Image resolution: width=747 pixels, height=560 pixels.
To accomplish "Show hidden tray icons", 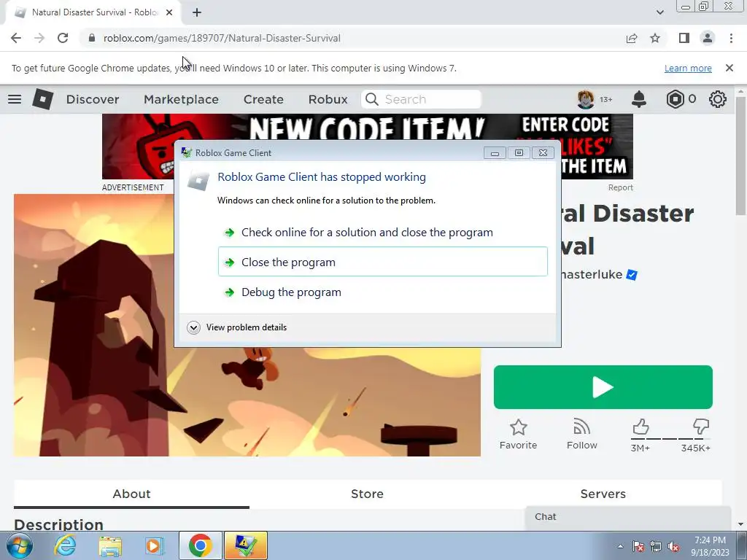I will click(620, 546).
